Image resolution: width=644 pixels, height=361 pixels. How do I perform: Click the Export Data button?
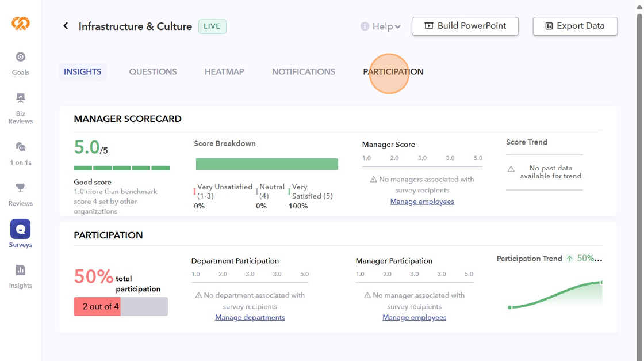(x=575, y=26)
